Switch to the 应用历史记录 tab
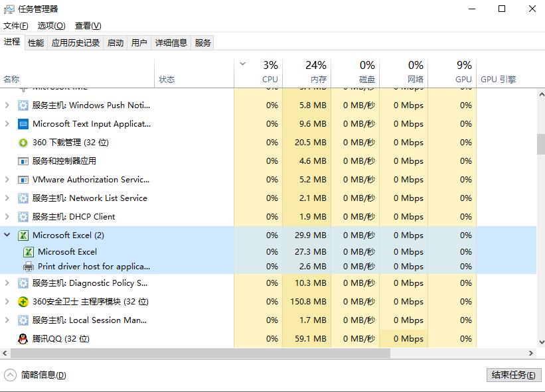Image resolution: width=545 pixels, height=392 pixels. coord(76,42)
